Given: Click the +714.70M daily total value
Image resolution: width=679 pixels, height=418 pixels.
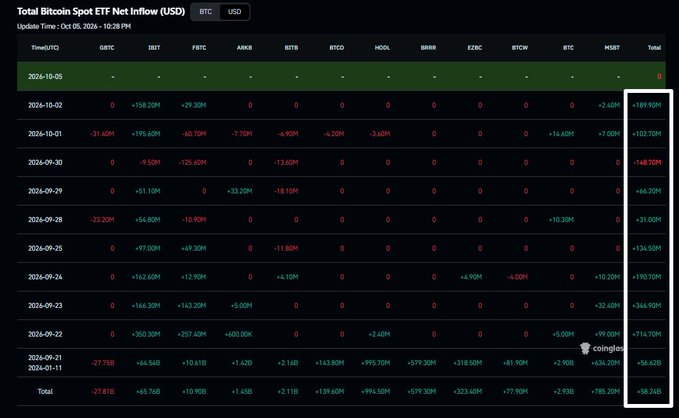Looking at the screenshot, I should [647, 334].
